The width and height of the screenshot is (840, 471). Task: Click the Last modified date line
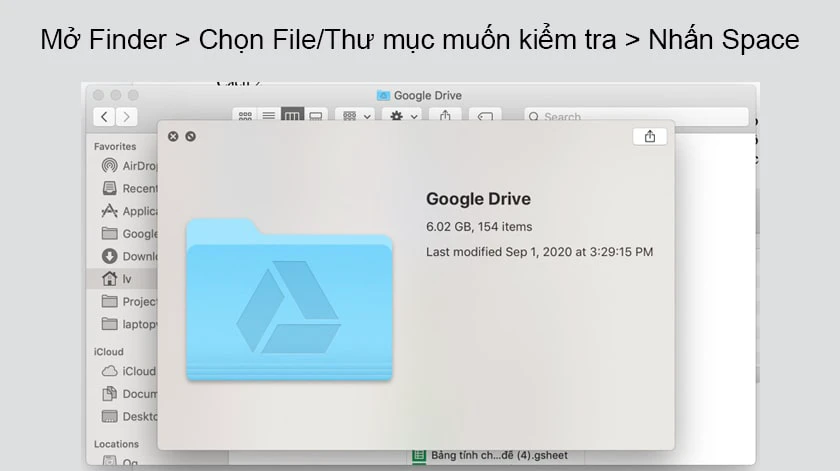pyautogui.click(x=539, y=252)
